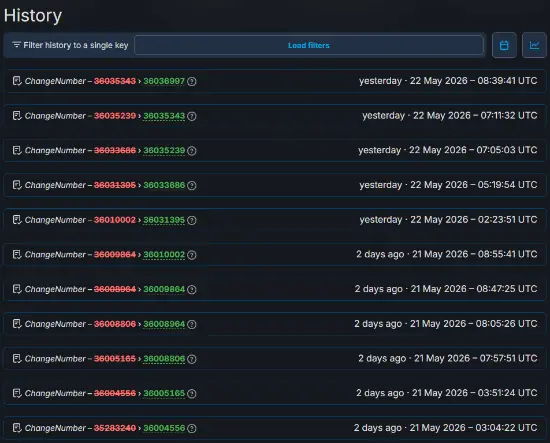Click help icon next to green 36010002
The width and height of the screenshot is (550, 443).
click(x=192, y=255)
